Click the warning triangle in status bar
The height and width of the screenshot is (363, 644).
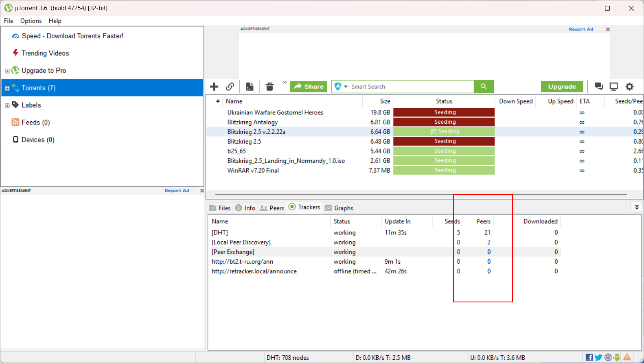pos(627,357)
